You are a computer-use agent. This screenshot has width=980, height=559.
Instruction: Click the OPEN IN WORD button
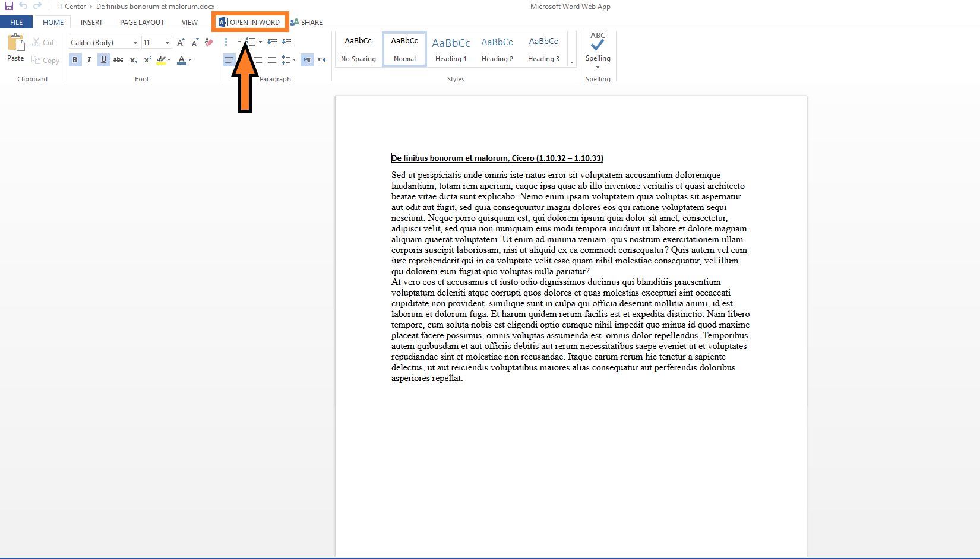pos(250,22)
